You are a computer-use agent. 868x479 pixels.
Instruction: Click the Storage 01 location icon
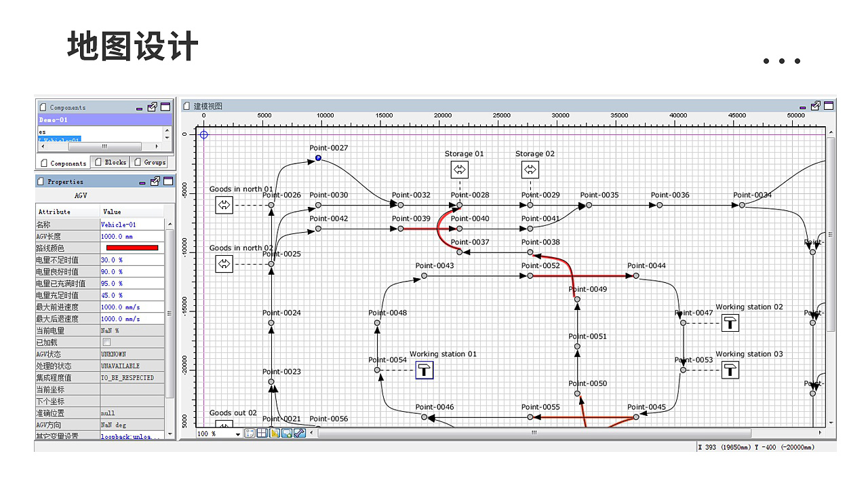[x=459, y=170]
